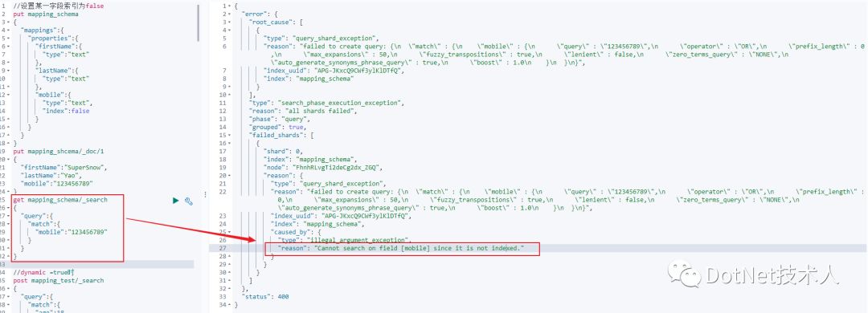Click the "index":false line in editor
Screen dimensions: 868x313
67,111
